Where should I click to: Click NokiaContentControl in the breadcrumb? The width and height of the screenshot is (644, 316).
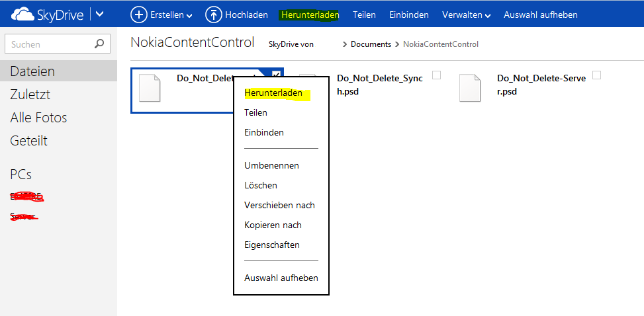pyautogui.click(x=441, y=44)
